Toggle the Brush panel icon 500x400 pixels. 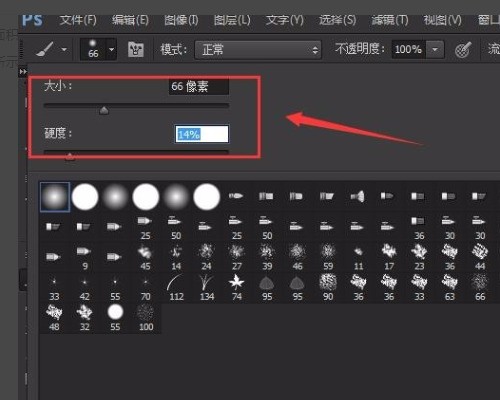point(136,50)
